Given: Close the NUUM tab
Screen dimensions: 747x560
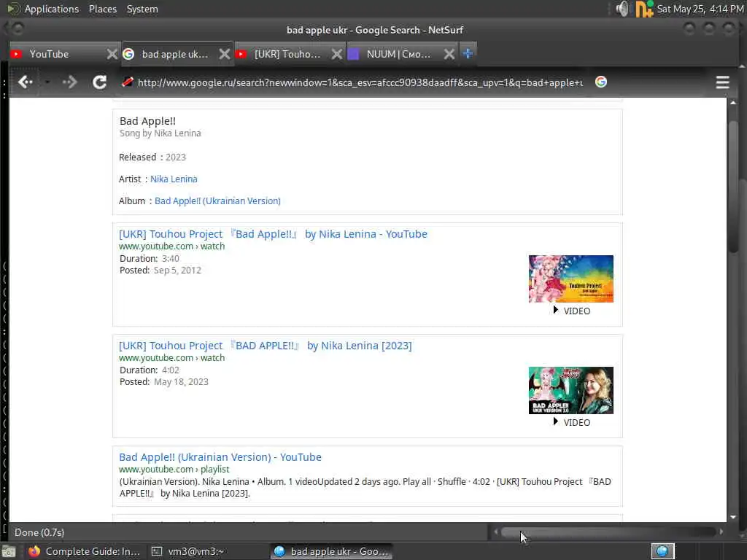Looking at the screenshot, I should (449, 54).
